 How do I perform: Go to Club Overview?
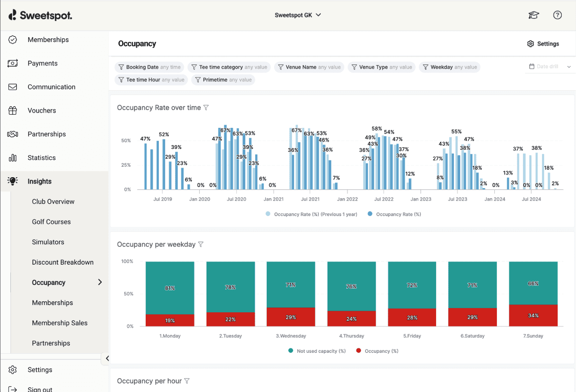pos(53,201)
